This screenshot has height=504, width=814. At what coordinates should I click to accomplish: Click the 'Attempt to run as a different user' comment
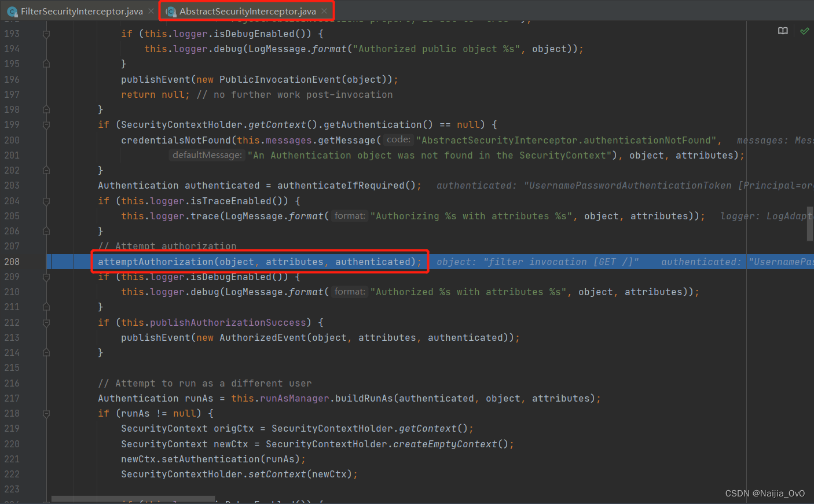(x=204, y=383)
